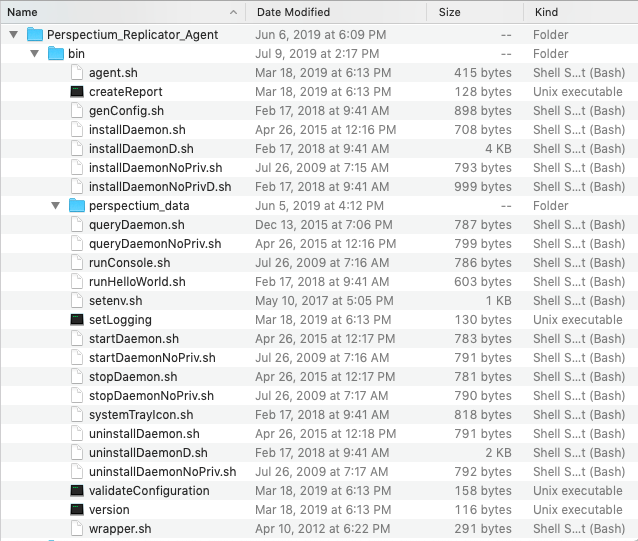
Task: Click the agent.sh document icon
Action: point(77,73)
